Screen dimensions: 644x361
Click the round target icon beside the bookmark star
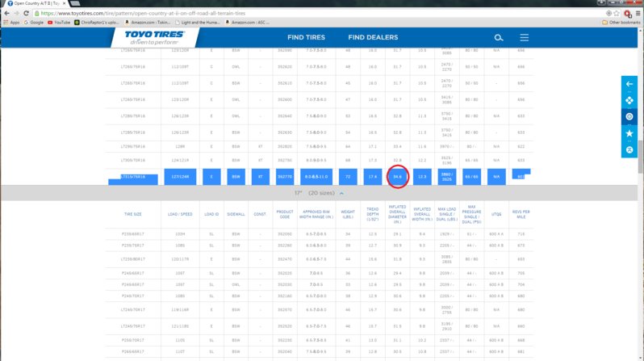click(608, 13)
